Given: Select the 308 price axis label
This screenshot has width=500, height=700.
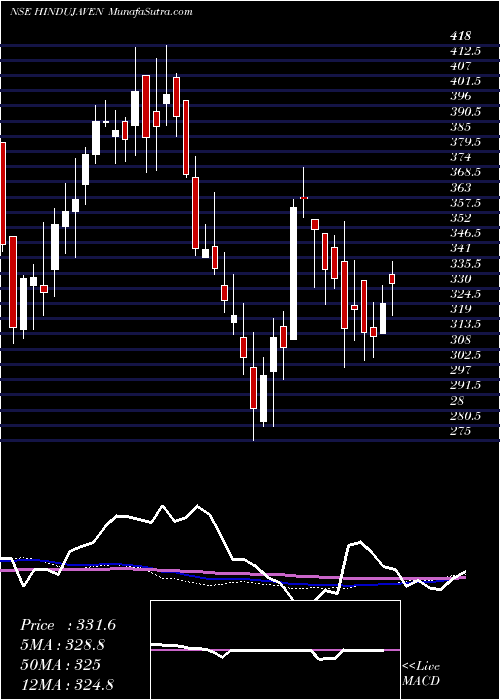Looking at the screenshot, I should point(461,340).
